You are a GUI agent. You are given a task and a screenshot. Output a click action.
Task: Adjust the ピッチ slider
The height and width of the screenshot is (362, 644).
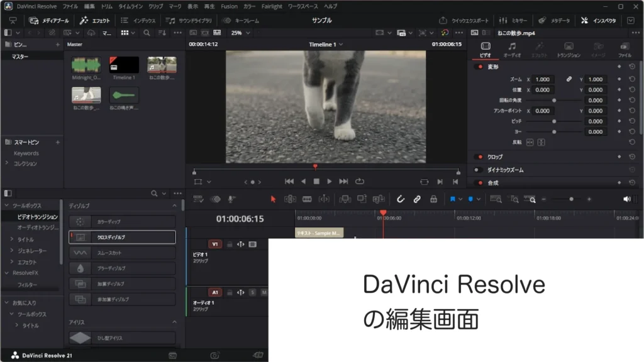point(554,121)
